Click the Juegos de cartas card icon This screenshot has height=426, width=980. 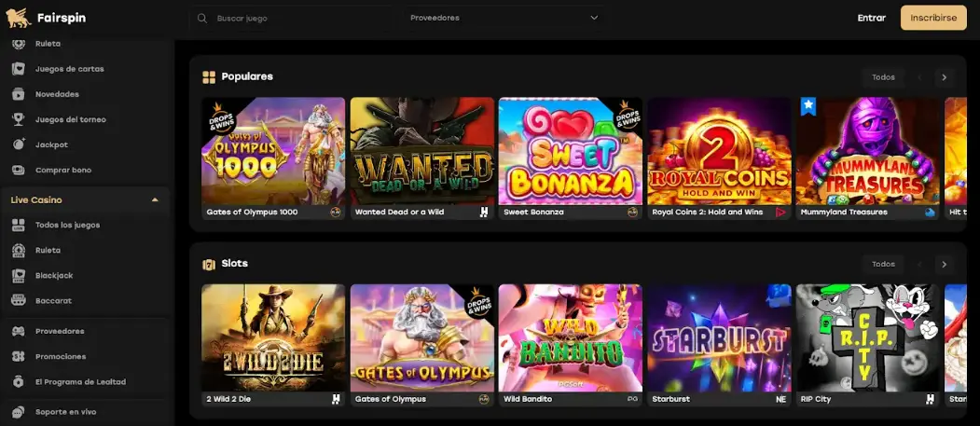[x=19, y=69]
